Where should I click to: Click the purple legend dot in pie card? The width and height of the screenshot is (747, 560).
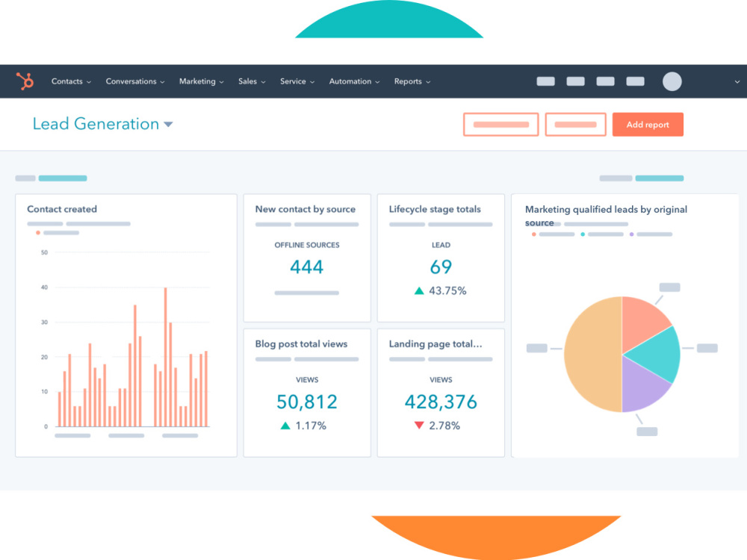click(632, 234)
